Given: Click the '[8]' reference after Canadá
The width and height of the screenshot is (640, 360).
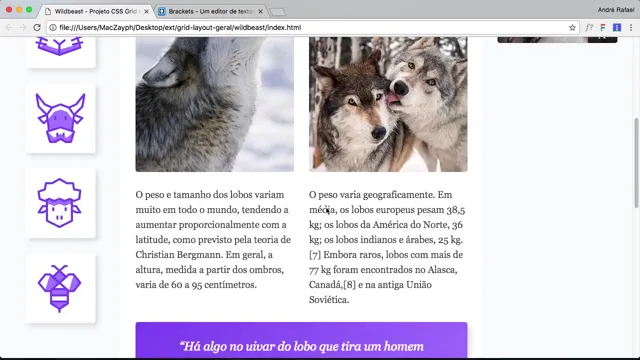Looking at the screenshot, I should (349, 284).
